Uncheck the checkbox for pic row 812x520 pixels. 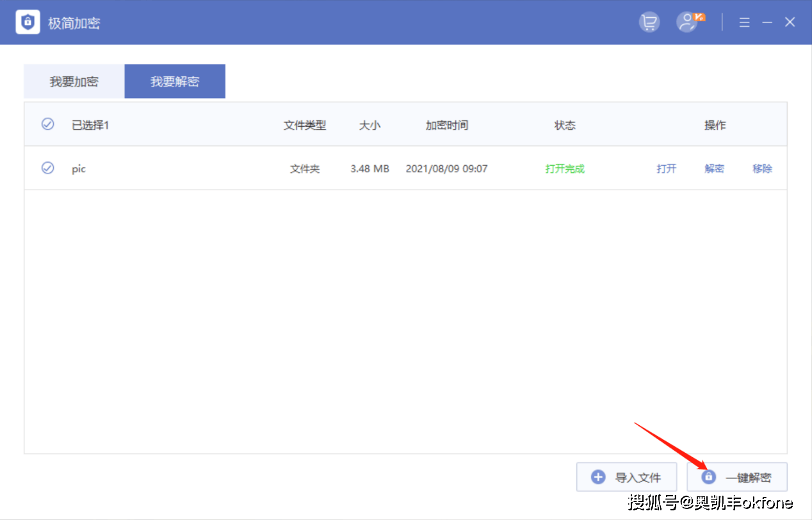click(x=48, y=168)
